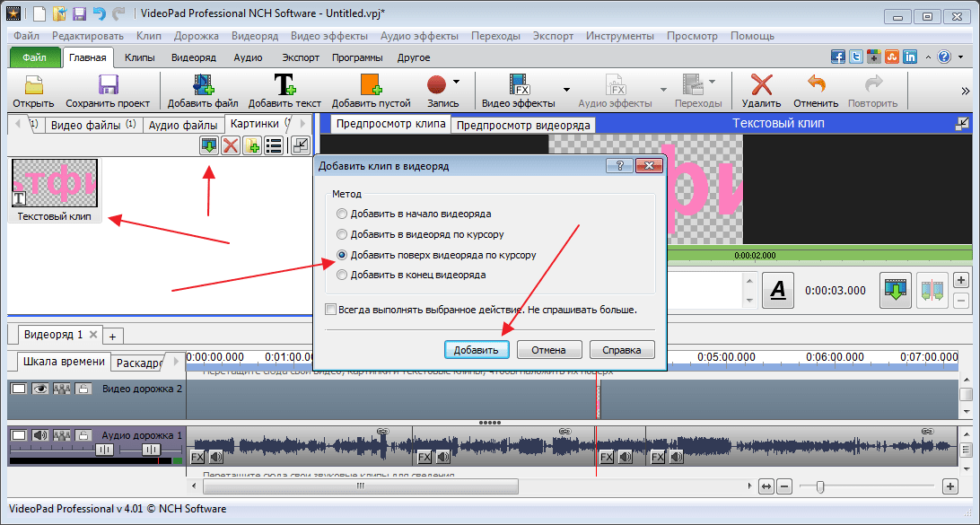Click large add-to-sequence button in preview panel
This screenshot has height=525, width=980.
[x=895, y=290]
